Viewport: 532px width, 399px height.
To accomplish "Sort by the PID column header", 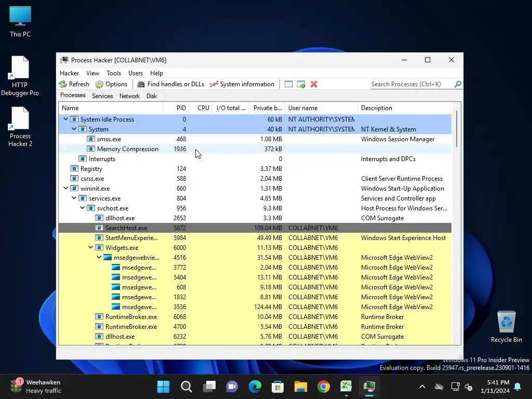I will (x=176, y=108).
